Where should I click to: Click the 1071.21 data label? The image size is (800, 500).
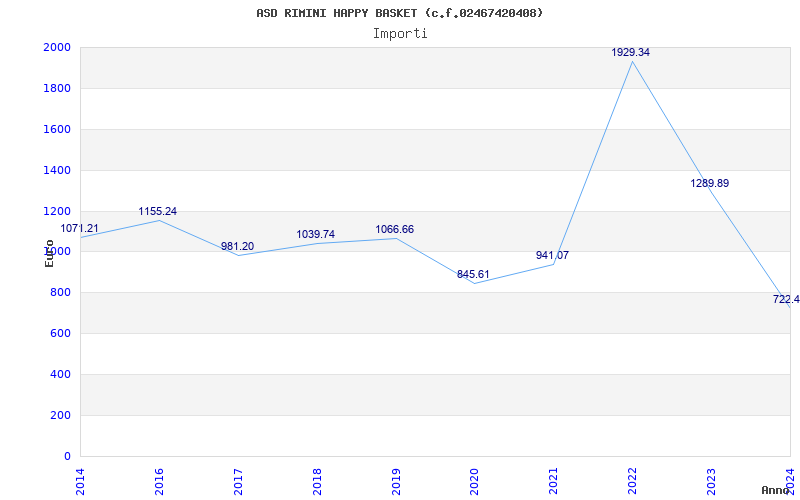[80, 229]
